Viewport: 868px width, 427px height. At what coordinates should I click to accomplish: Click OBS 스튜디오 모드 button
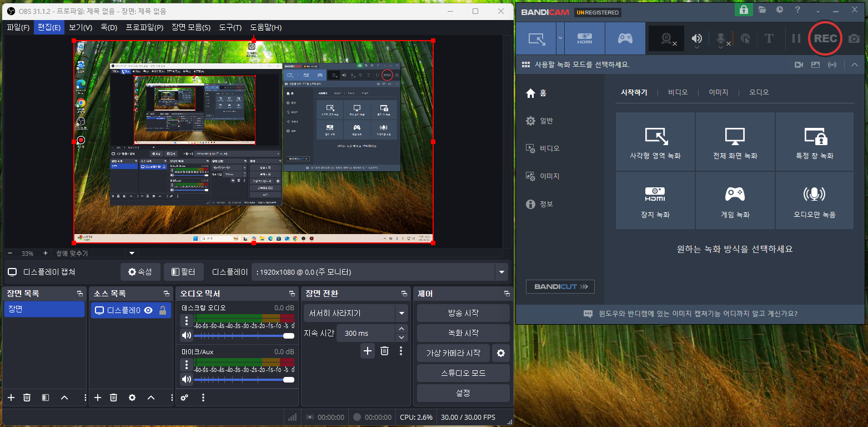463,373
